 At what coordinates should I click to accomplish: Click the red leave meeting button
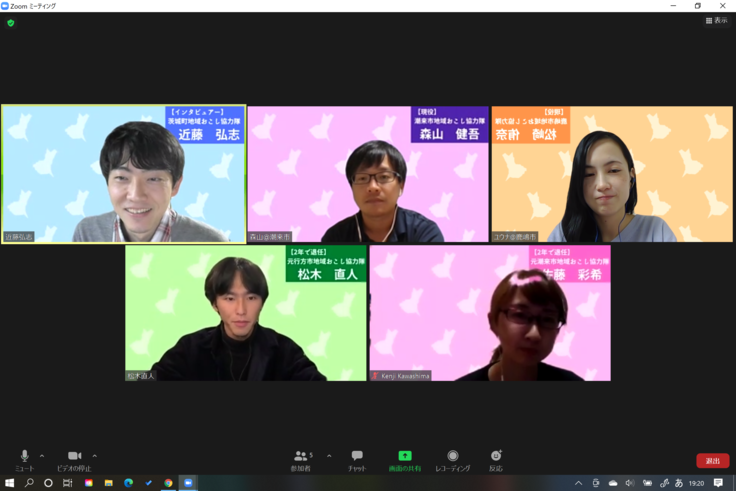[712, 461]
